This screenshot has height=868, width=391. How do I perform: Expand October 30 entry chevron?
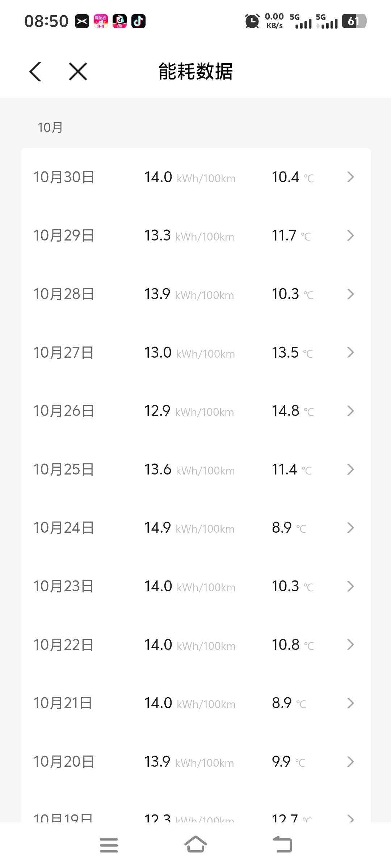point(350,177)
